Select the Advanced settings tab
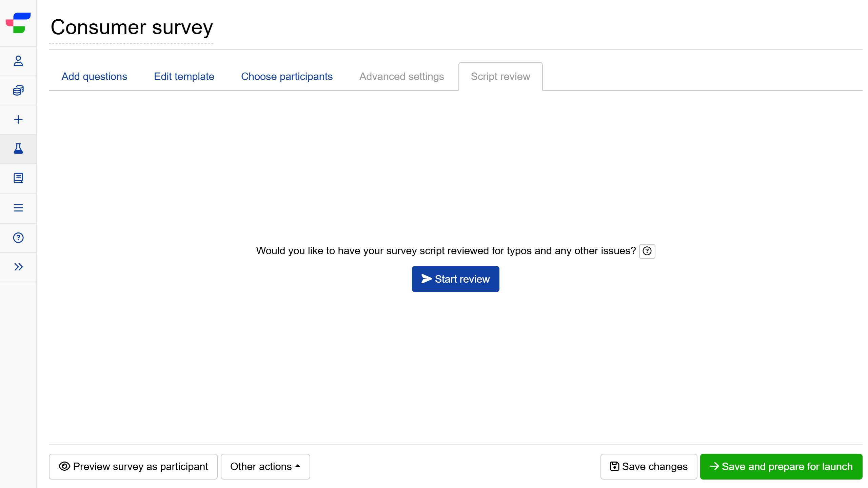Viewport: 868px width, 488px height. coord(401,77)
